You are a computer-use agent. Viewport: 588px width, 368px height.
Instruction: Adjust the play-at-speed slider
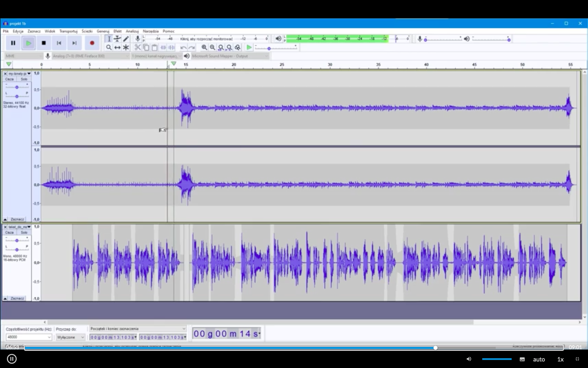coord(276,48)
